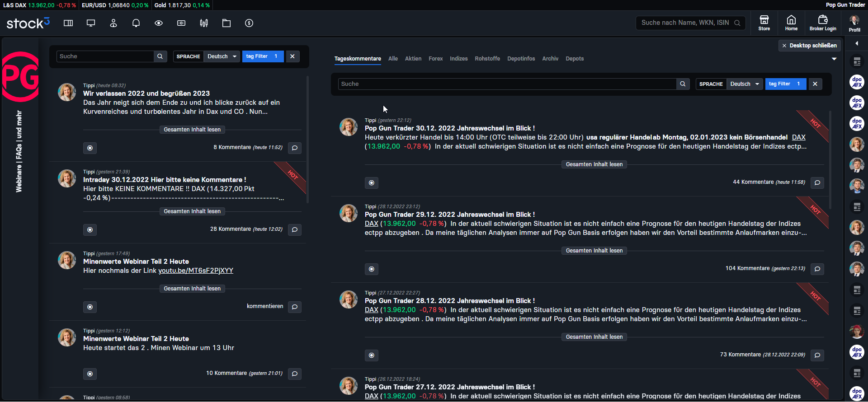Go to Home via house icon
868x402 pixels.
pos(791,23)
